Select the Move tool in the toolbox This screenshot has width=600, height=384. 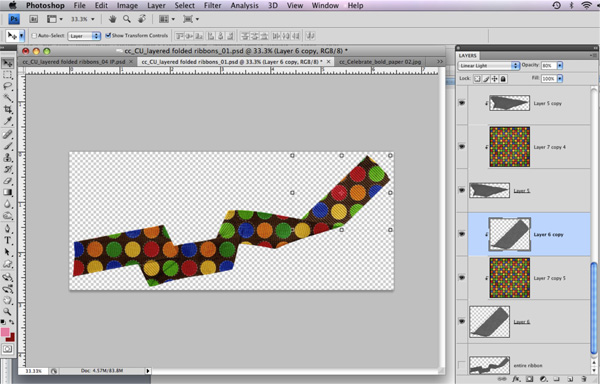[8, 63]
